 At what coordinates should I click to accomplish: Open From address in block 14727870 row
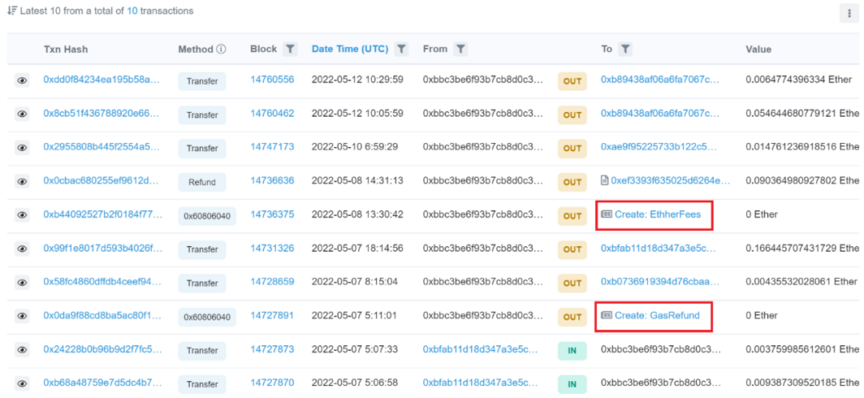click(480, 383)
